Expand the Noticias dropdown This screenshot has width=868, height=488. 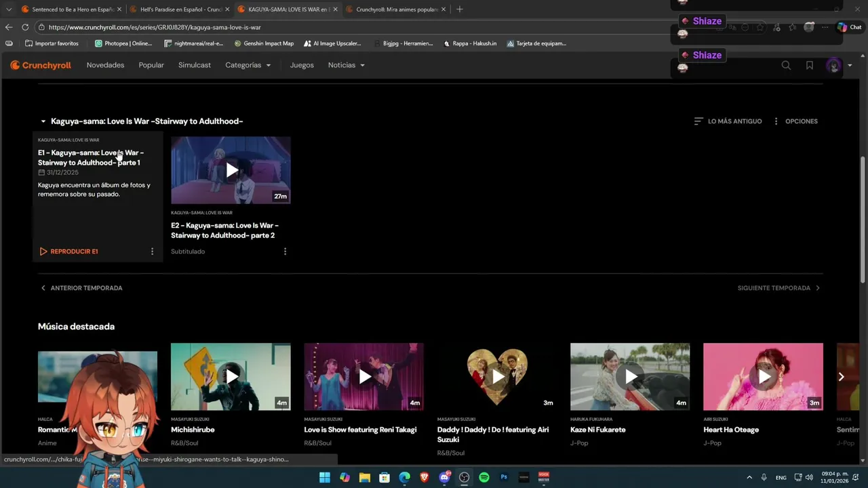(347, 65)
